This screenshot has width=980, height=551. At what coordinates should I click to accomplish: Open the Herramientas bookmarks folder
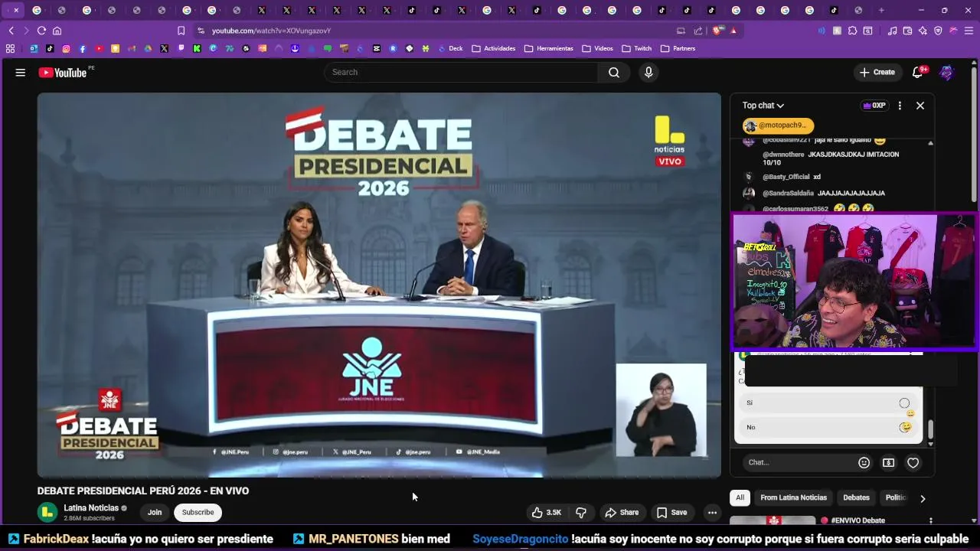(549, 48)
